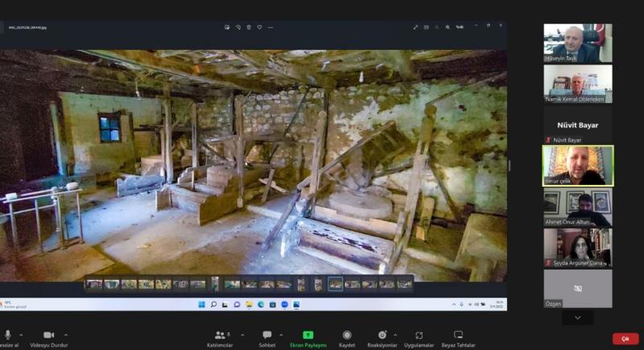Open the Sohbet chat panel

click(266, 335)
